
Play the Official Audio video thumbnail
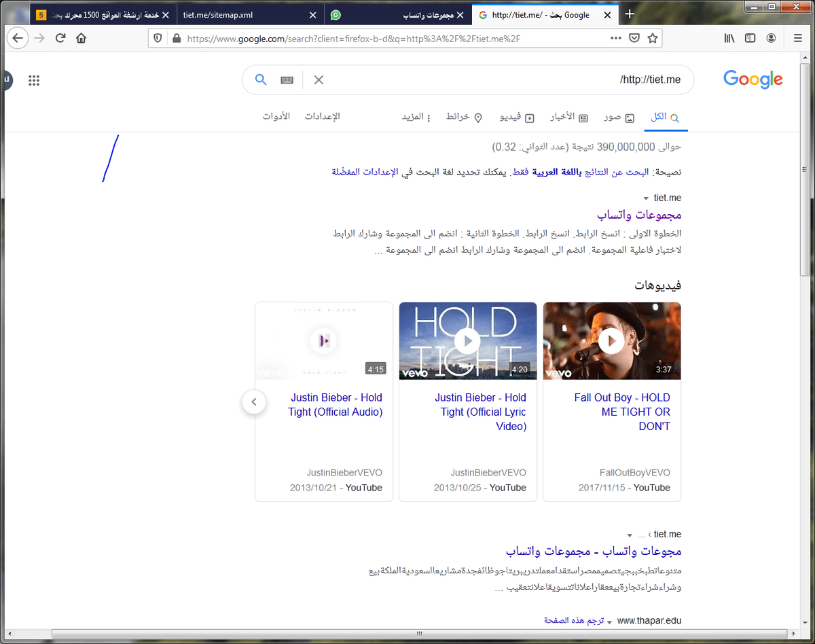[324, 340]
